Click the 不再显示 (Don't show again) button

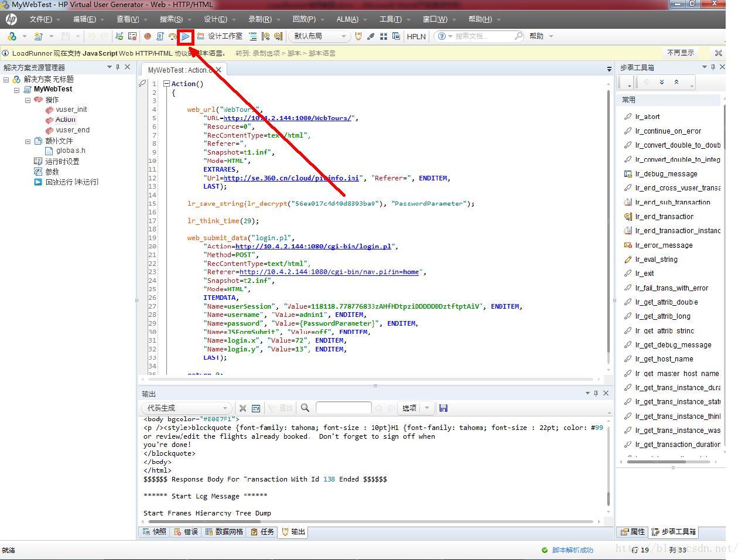pos(681,53)
